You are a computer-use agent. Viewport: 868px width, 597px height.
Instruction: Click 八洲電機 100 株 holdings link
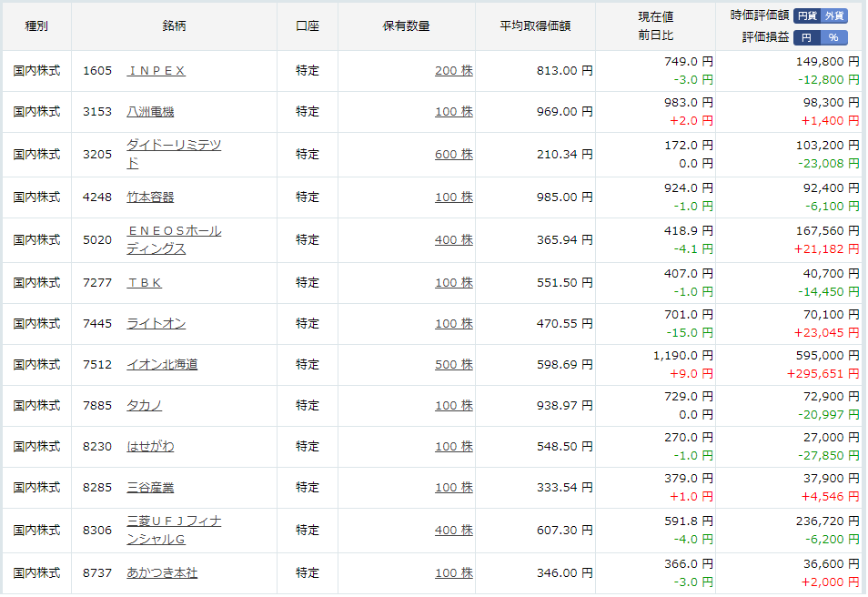pyautogui.click(x=454, y=112)
